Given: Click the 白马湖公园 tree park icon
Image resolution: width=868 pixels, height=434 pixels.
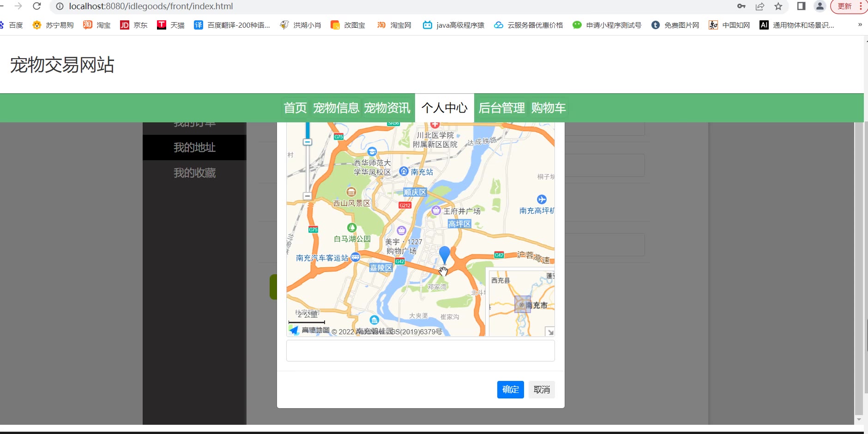Looking at the screenshot, I should [x=352, y=228].
